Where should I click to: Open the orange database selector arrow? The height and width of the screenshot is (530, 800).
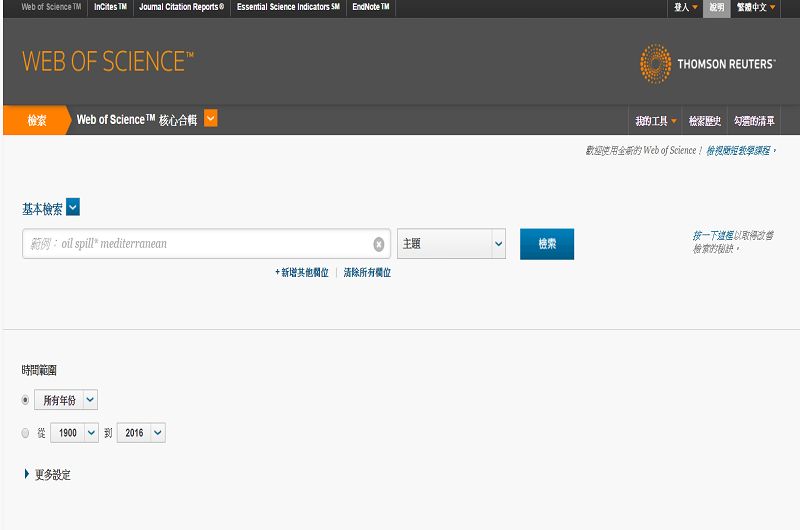pyautogui.click(x=211, y=118)
